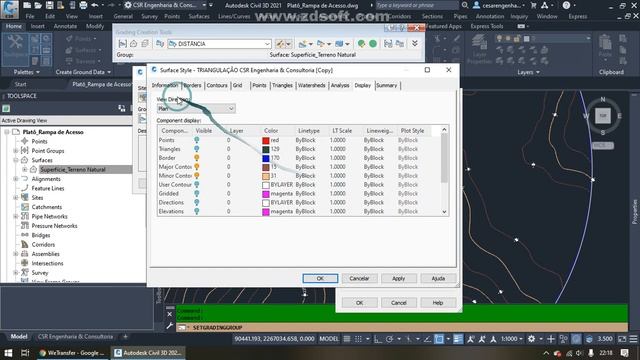Toggle visibility lightbulb for Directions component
The image size is (640, 360).
197,202
